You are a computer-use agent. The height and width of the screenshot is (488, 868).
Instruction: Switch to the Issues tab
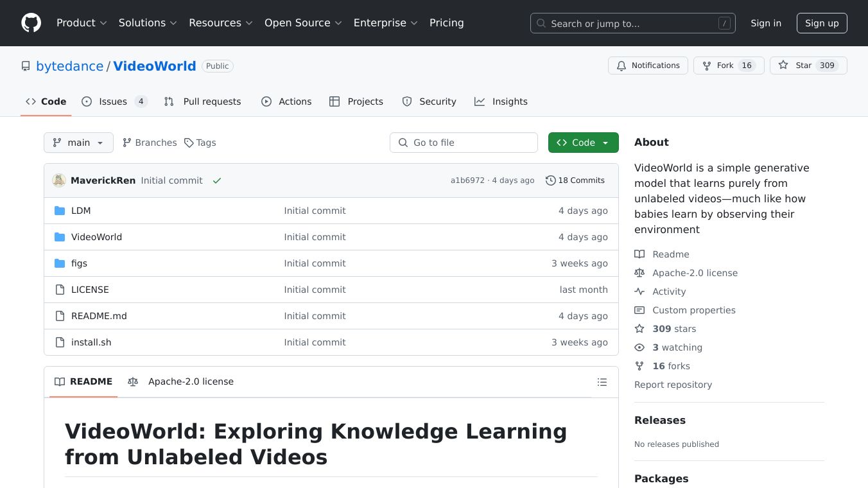(x=114, y=101)
